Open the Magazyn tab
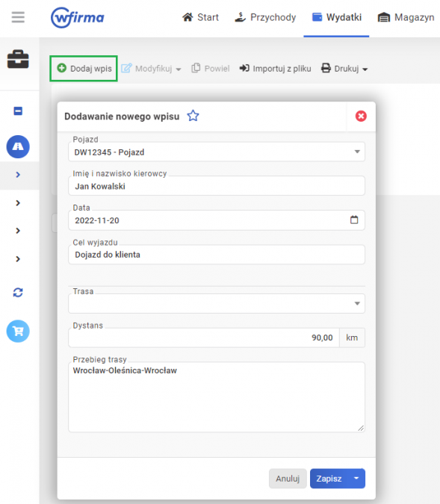The image size is (440, 504). (406, 17)
